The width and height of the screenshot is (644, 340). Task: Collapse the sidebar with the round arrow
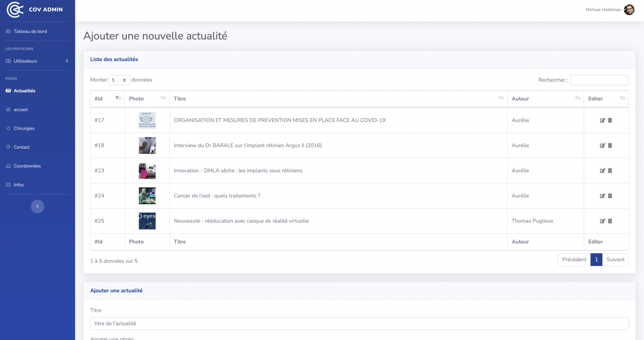[x=38, y=206]
